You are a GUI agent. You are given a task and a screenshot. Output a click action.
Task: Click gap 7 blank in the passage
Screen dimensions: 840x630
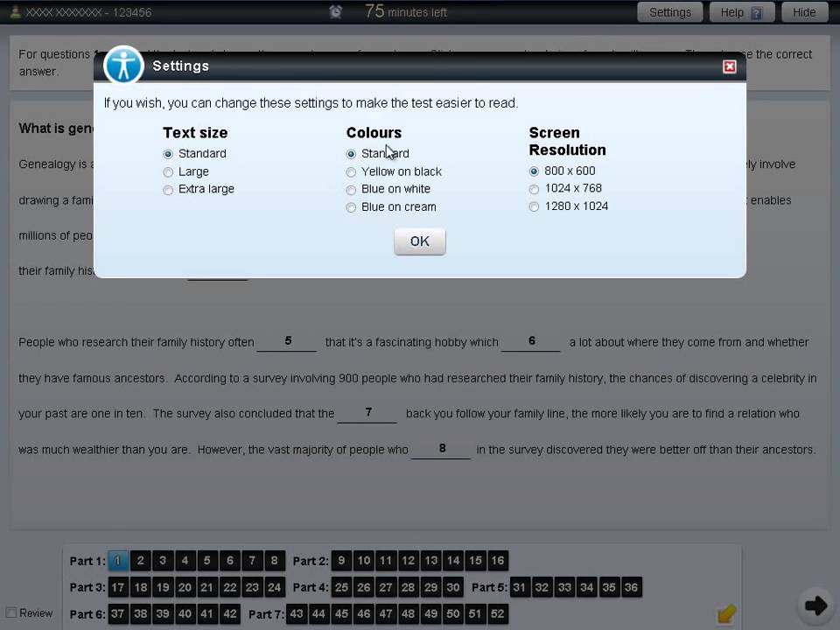click(x=367, y=413)
